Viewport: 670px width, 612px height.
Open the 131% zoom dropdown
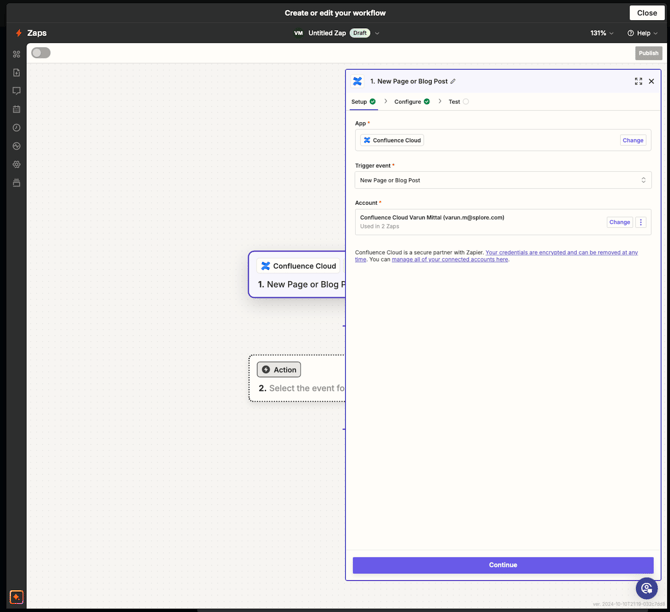click(602, 33)
